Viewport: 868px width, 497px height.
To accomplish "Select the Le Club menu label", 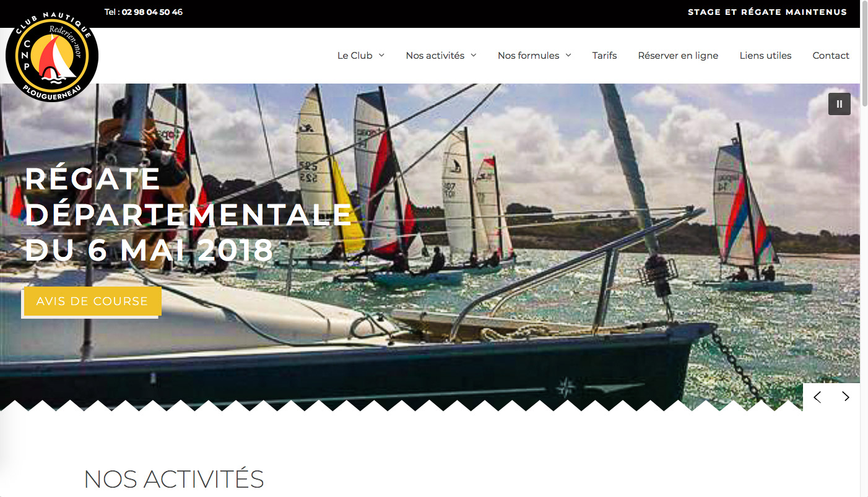I will pos(355,55).
